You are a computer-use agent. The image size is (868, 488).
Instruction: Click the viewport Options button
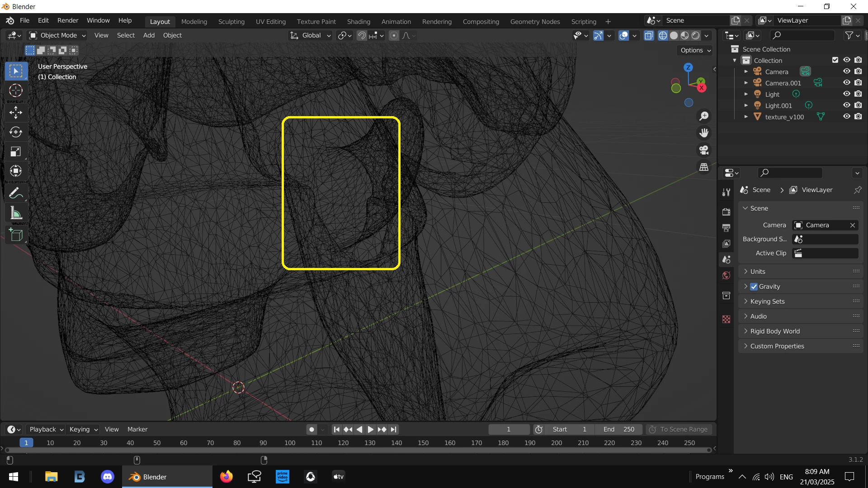tap(695, 50)
